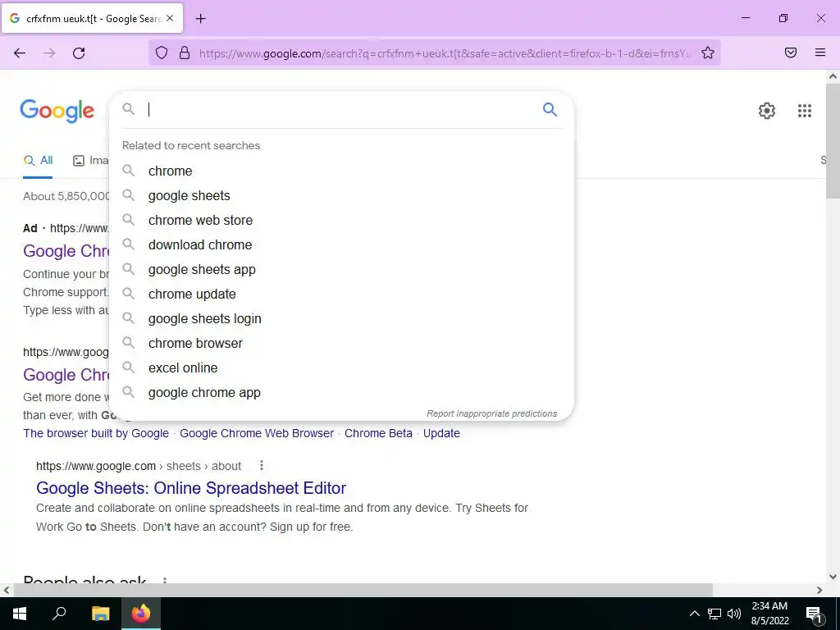The height and width of the screenshot is (630, 840).
Task: Open options menu for Sheets result
Action: (262, 466)
